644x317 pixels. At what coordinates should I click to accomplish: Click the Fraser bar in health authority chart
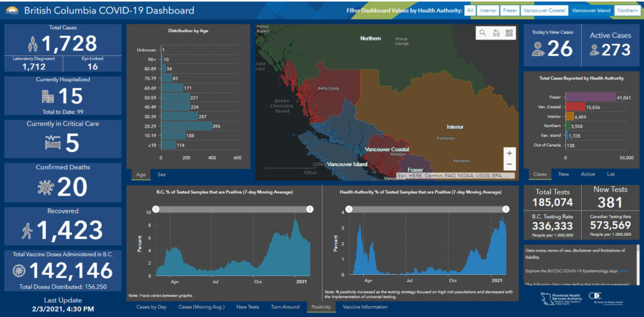pyautogui.click(x=591, y=97)
